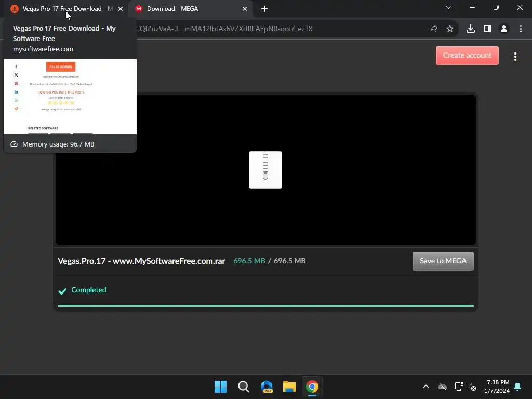
Task: Open File Explorer from the taskbar
Action: pyautogui.click(x=289, y=387)
